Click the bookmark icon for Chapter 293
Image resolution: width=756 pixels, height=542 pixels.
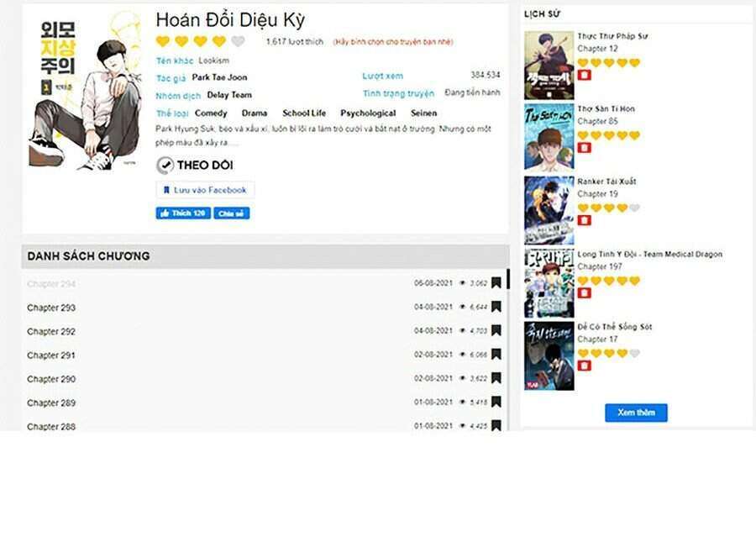496,307
